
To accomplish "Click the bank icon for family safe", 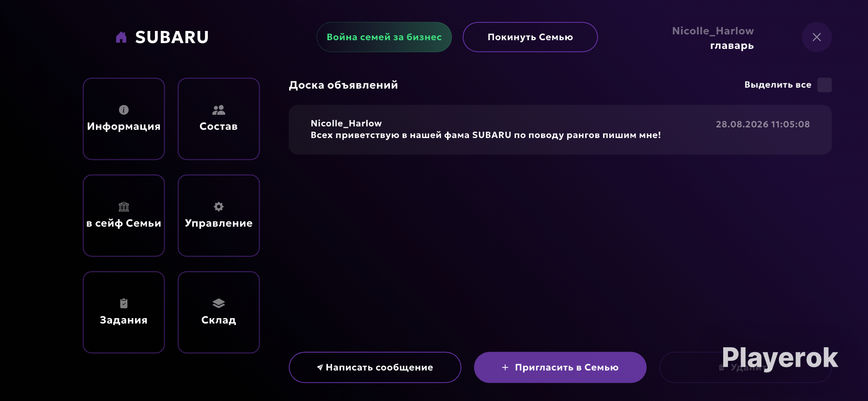I will [x=124, y=207].
